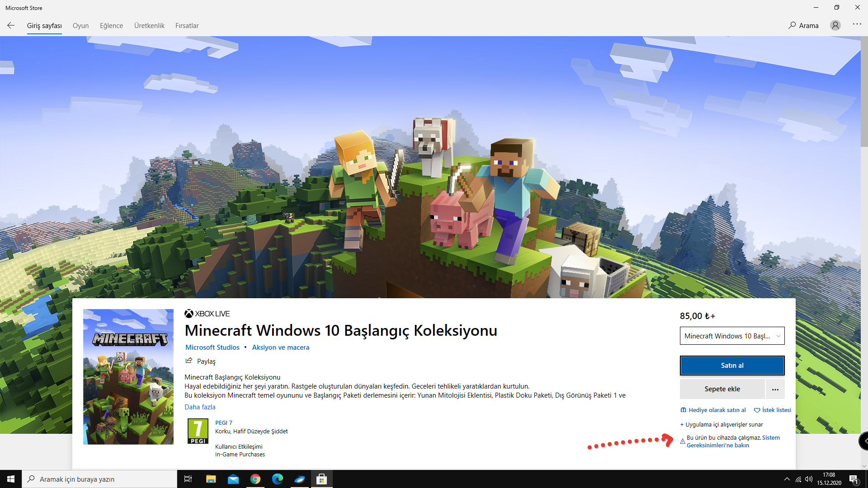Screen dimensions: 868x488
Task: Open the Üretkenlik tab
Action: (149, 26)
